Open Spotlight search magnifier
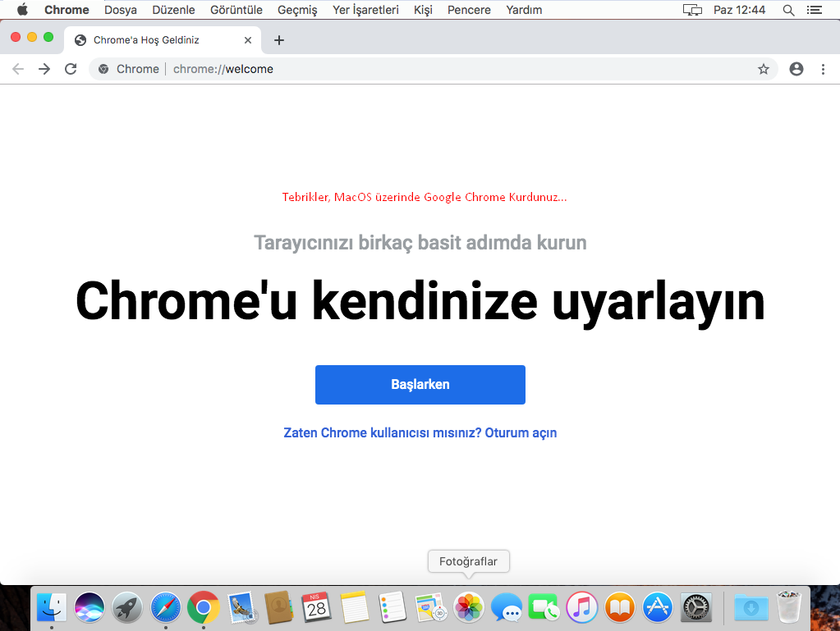 click(x=788, y=10)
